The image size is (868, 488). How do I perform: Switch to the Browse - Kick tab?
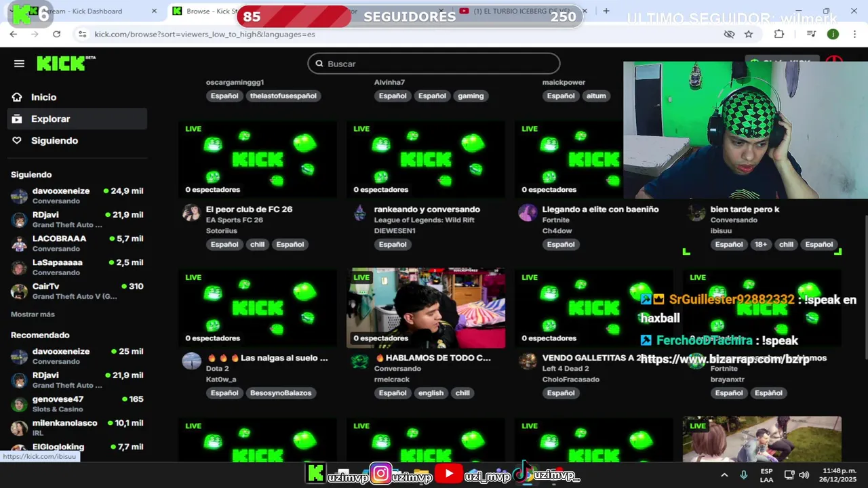click(203, 11)
